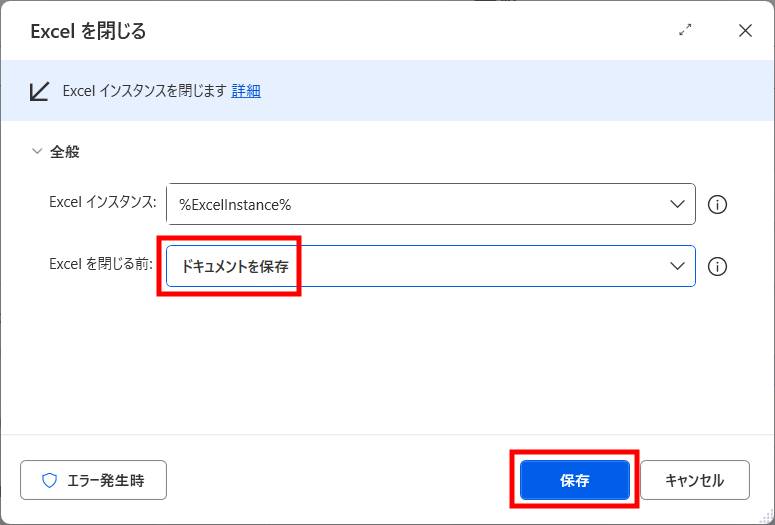Click the 全般 section heading text
Screen dimensions: 775x525
65,151
